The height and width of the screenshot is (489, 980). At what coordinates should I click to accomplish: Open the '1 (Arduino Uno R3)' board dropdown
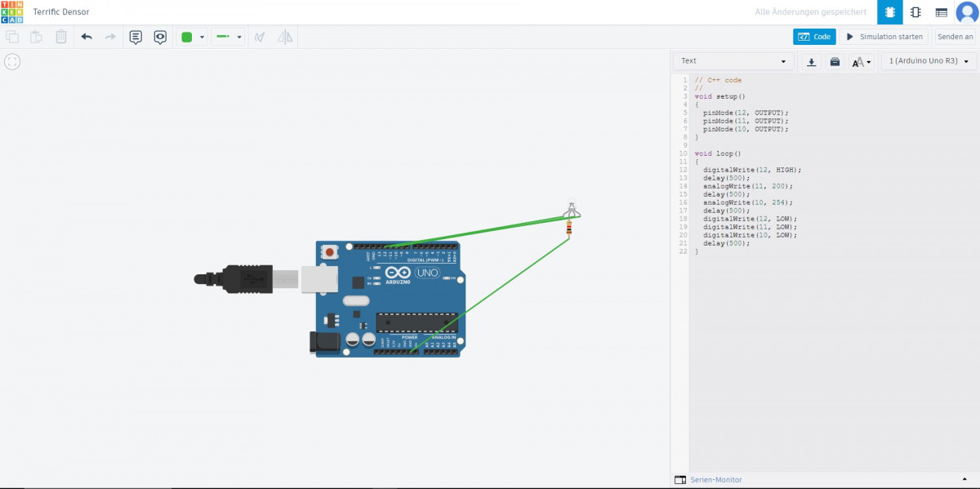pyautogui.click(x=929, y=60)
